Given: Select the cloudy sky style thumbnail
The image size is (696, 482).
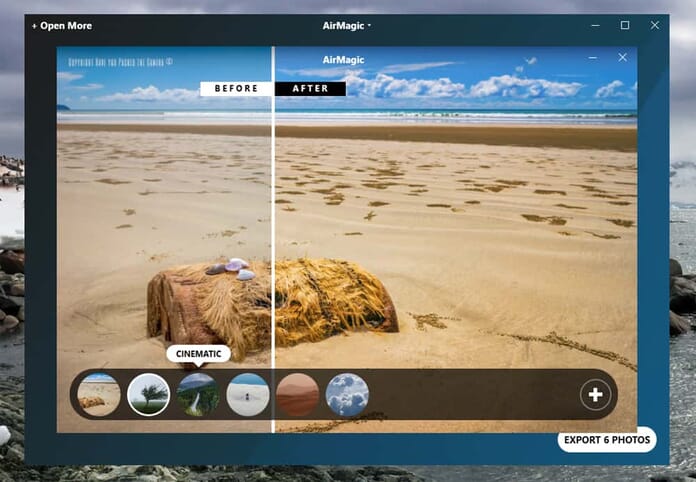Looking at the screenshot, I should coord(347,395).
